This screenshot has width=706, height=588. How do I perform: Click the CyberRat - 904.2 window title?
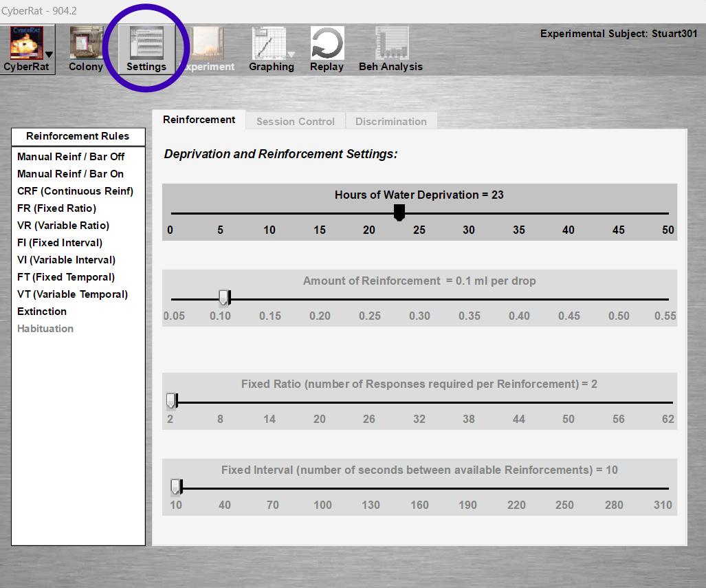[x=39, y=11]
